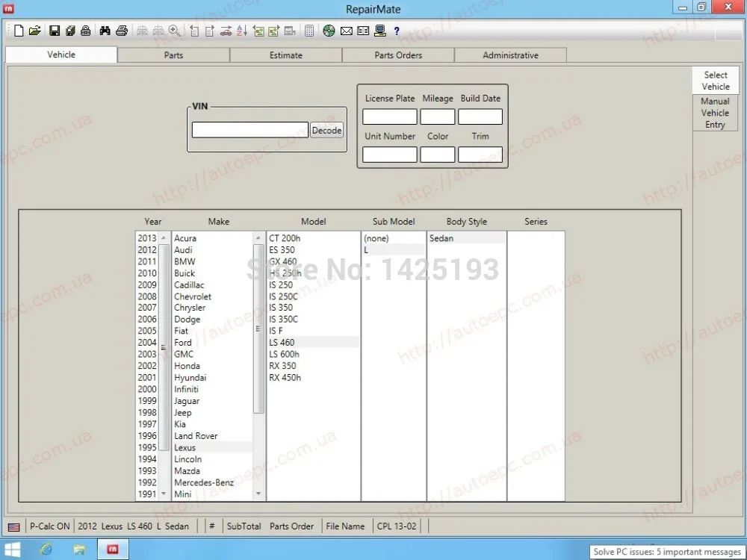Click P-Calc ON in the status bar
Image resolution: width=747 pixels, height=560 pixels.
[49, 526]
